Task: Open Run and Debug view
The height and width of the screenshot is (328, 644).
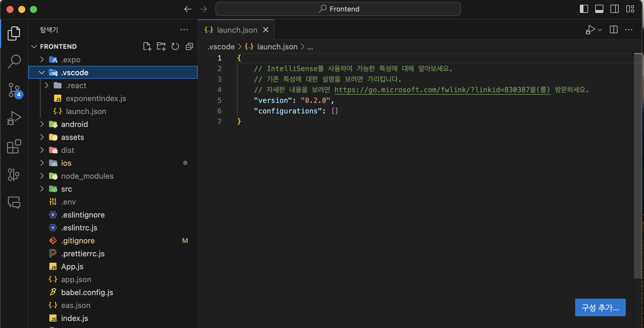Action: 14,118
